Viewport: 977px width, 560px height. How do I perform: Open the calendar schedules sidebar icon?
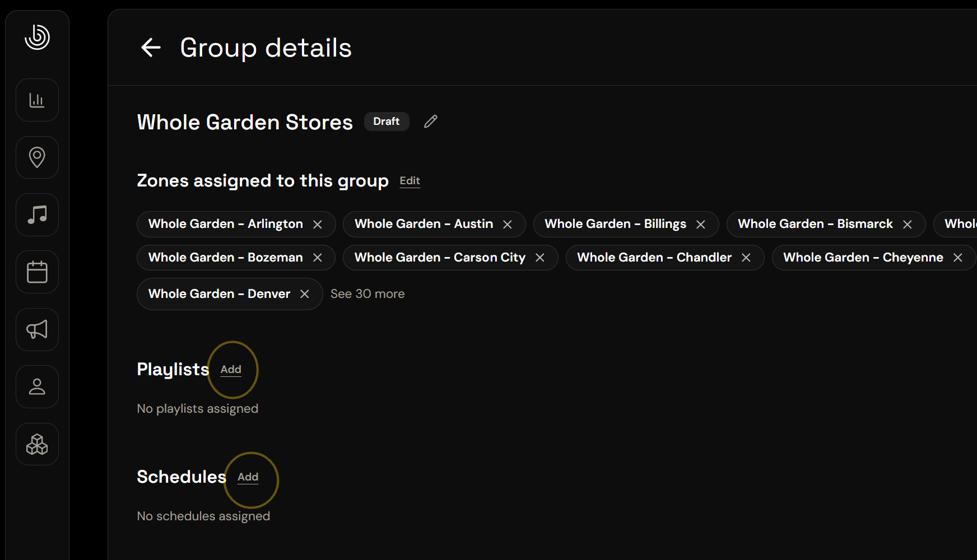(x=37, y=272)
